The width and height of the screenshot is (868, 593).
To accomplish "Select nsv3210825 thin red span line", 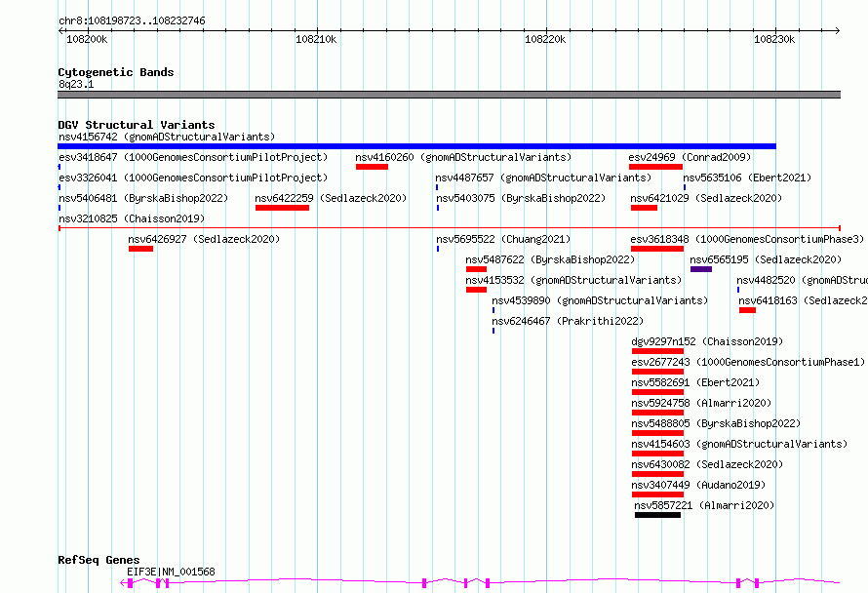I will 450,227.
